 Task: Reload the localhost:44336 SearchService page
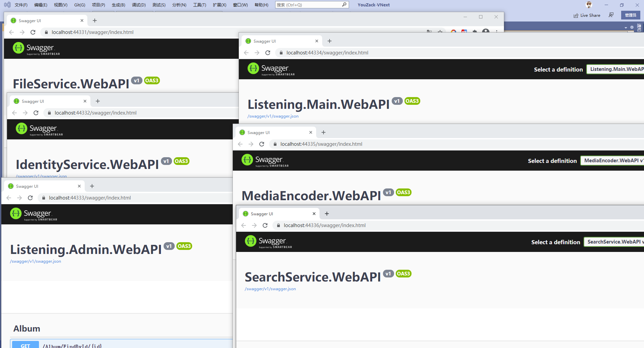coord(265,225)
